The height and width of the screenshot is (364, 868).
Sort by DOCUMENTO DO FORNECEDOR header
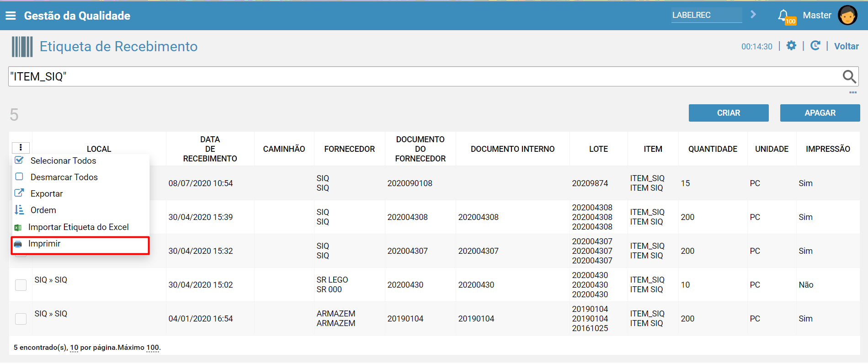420,149
